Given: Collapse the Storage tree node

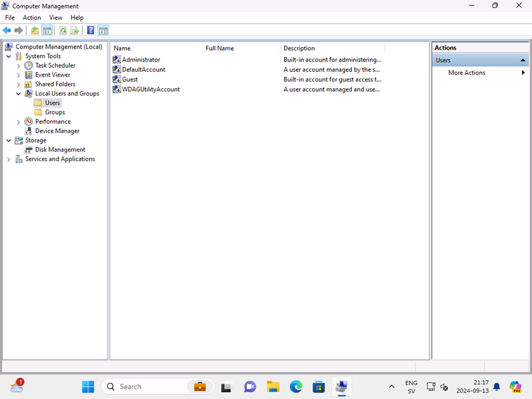Looking at the screenshot, I should coord(8,140).
